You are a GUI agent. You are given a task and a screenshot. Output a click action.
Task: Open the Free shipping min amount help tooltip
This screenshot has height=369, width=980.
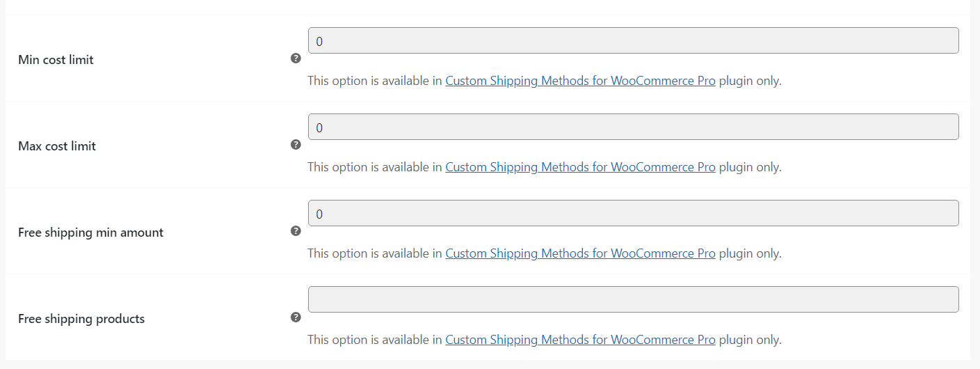point(296,231)
